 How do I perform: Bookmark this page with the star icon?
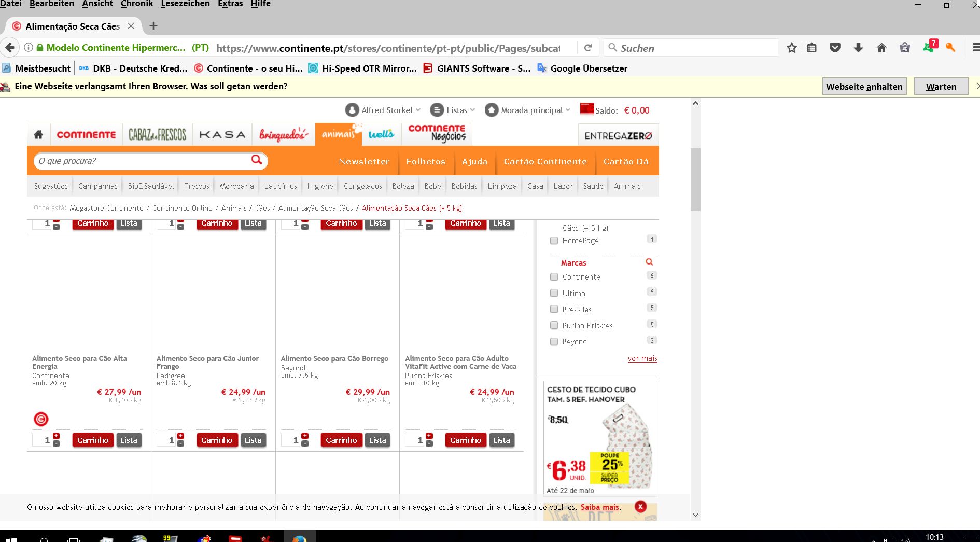click(791, 48)
